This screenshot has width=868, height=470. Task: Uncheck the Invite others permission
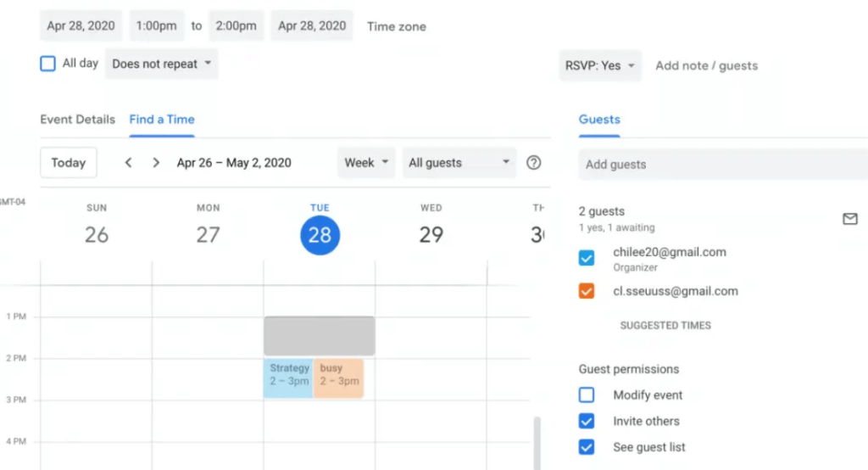pyautogui.click(x=587, y=421)
